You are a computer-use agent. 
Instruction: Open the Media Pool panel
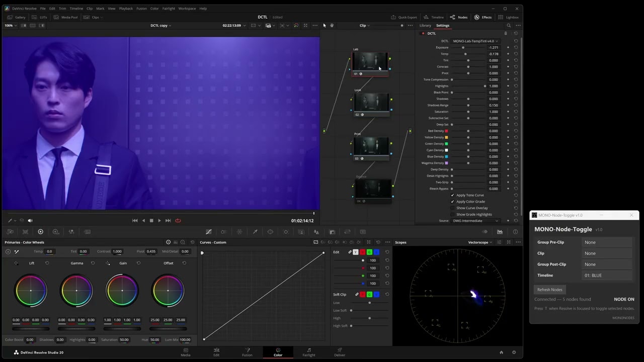(x=66, y=17)
